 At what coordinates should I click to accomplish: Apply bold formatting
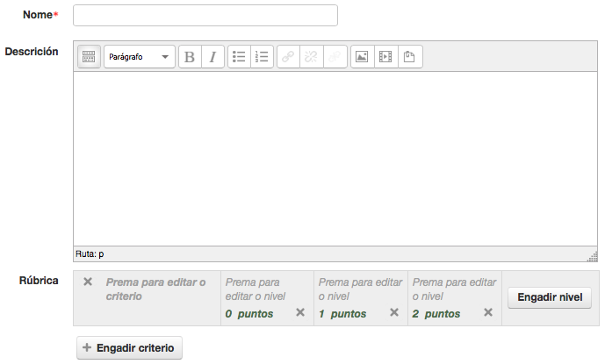pyautogui.click(x=190, y=57)
